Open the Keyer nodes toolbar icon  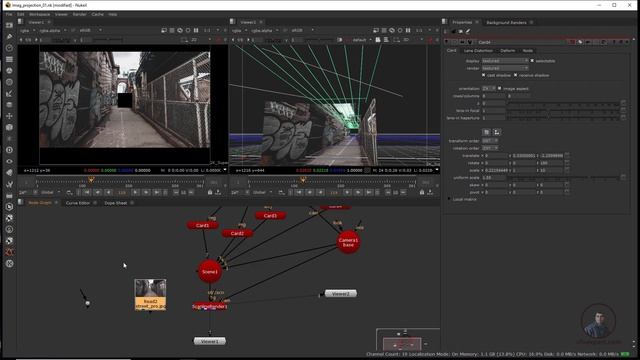click(9, 93)
